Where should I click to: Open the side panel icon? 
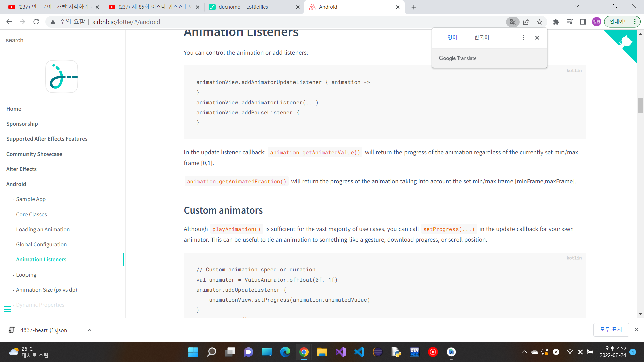tap(583, 22)
